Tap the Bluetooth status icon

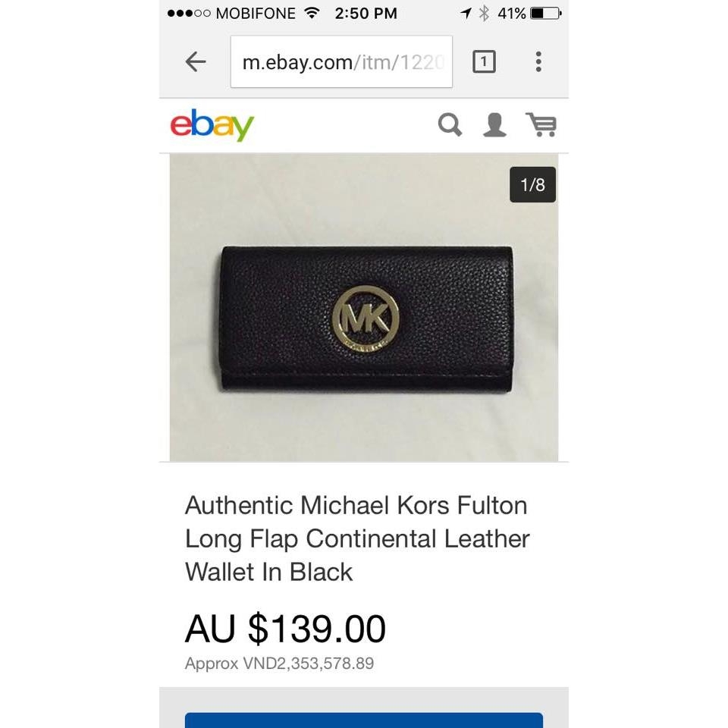484,13
